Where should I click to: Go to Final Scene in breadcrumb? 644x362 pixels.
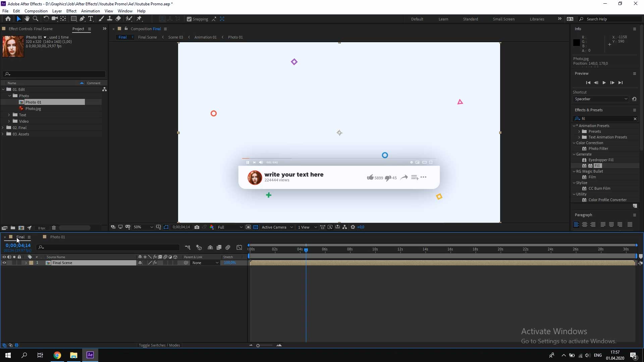click(x=147, y=37)
